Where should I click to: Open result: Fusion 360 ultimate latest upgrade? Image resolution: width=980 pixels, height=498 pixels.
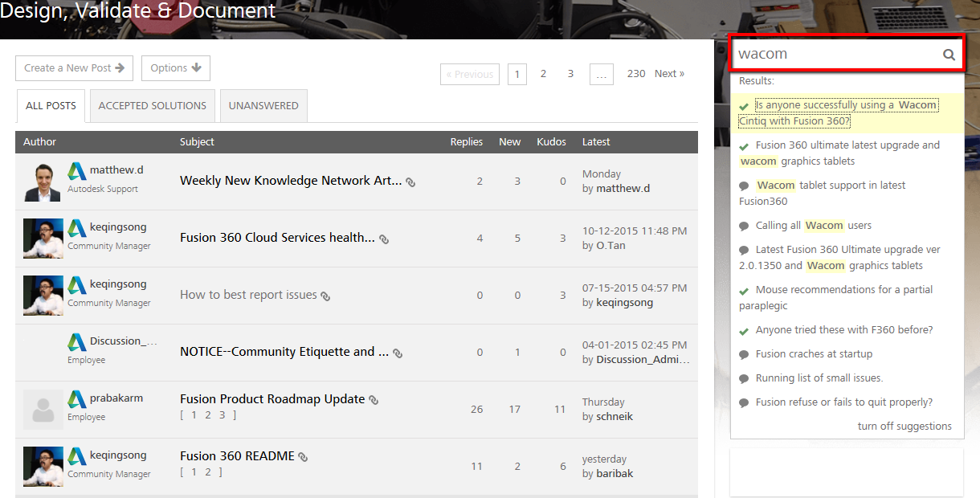(839, 153)
